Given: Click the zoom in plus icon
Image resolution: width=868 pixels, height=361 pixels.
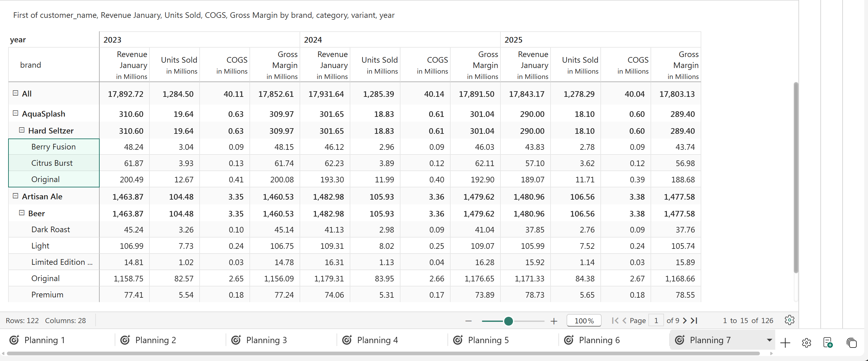Looking at the screenshot, I should pos(554,321).
